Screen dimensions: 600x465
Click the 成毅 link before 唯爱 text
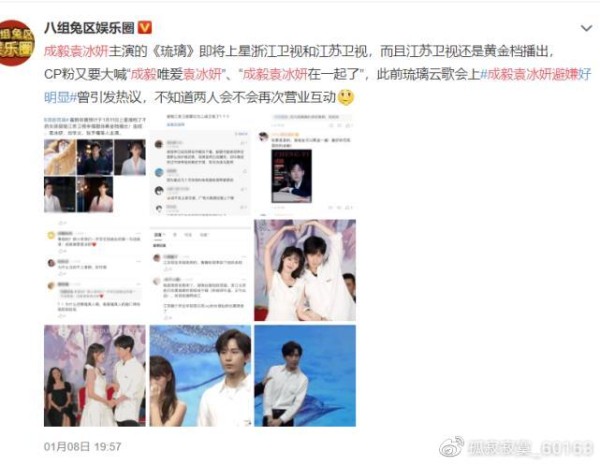point(144,74)
